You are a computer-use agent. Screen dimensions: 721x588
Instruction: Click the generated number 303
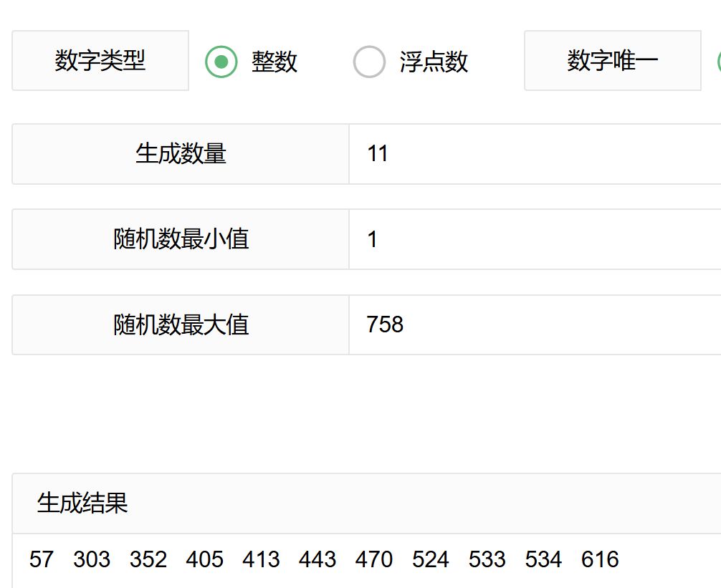92,559
